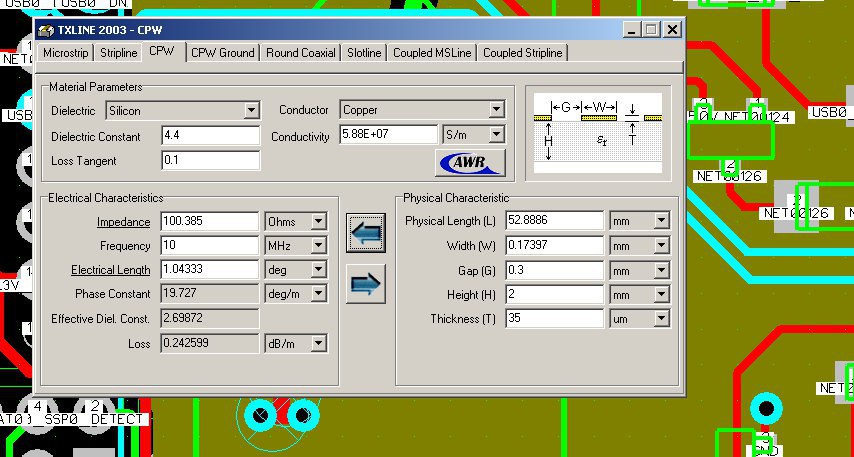Click the Dielectric Constant field 4.4

tap(211, 136)
